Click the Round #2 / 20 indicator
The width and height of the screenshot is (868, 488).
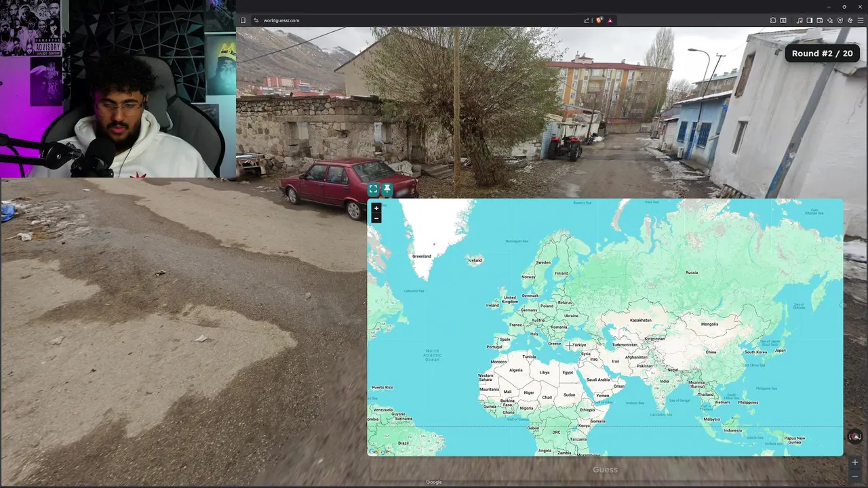pyautogui.click(x=822, y=54)
